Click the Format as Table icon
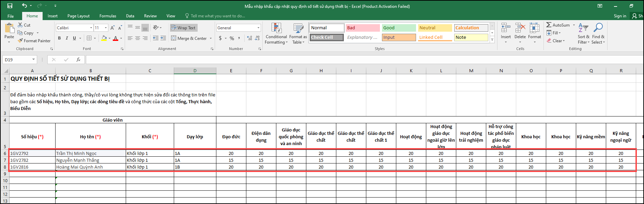644x204 pixels. [x=298, y=28]
